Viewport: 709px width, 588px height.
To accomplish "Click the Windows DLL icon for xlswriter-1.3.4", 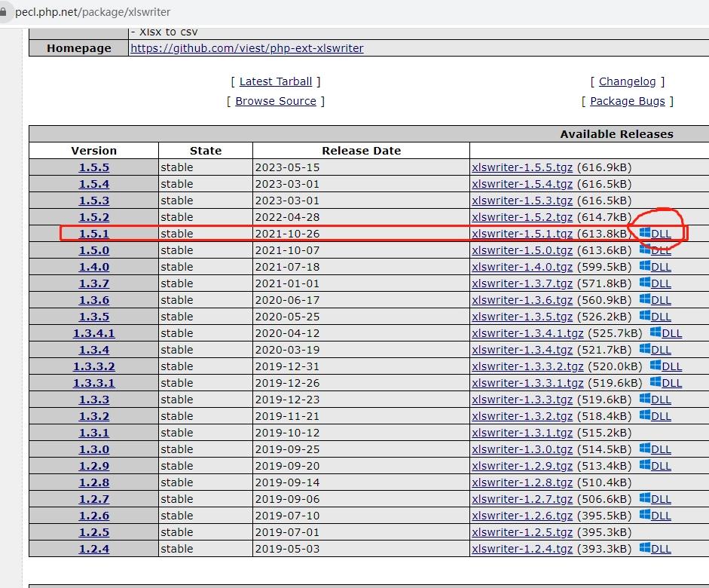I will (x=645, y=349).
